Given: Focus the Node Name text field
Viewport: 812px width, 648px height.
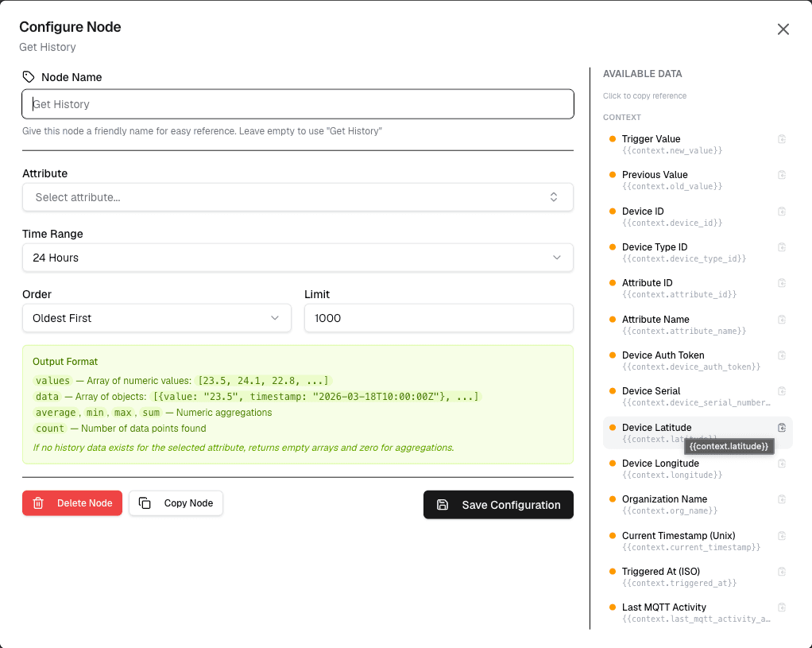Looking at the screenshot, I should 298,104.
